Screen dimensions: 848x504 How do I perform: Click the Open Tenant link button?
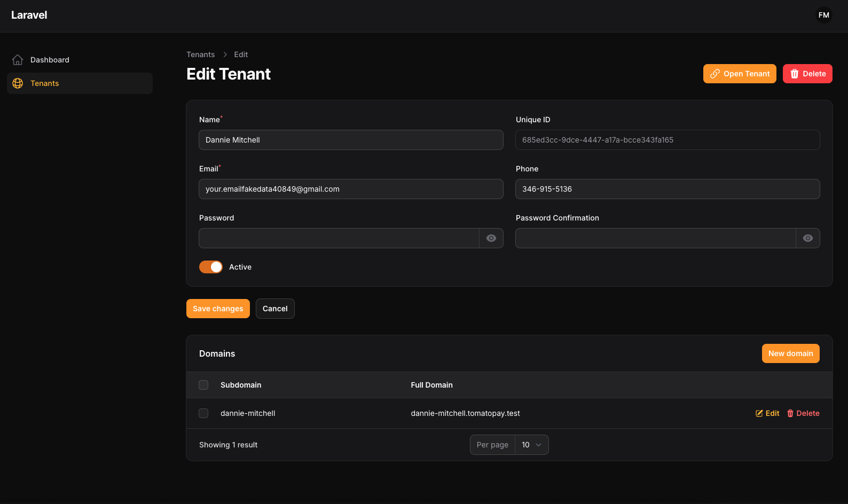point(739,74)
